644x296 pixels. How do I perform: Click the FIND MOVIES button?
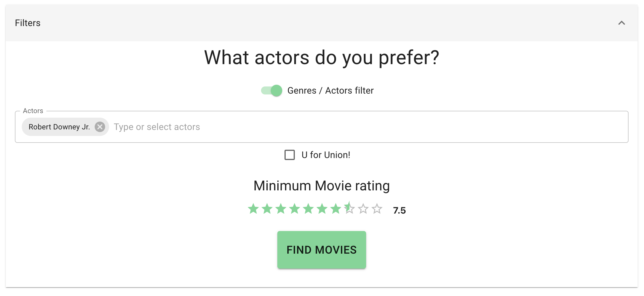321,250
